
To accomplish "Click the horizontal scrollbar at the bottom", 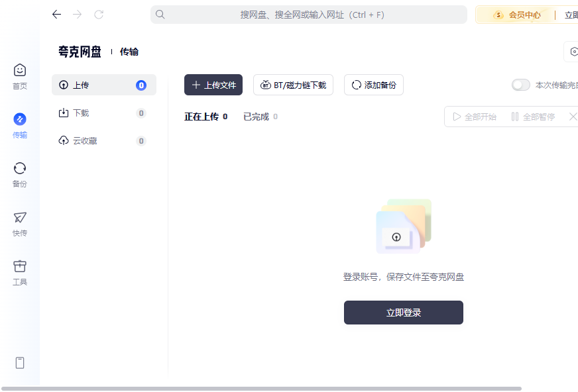I will pos(261,389).
